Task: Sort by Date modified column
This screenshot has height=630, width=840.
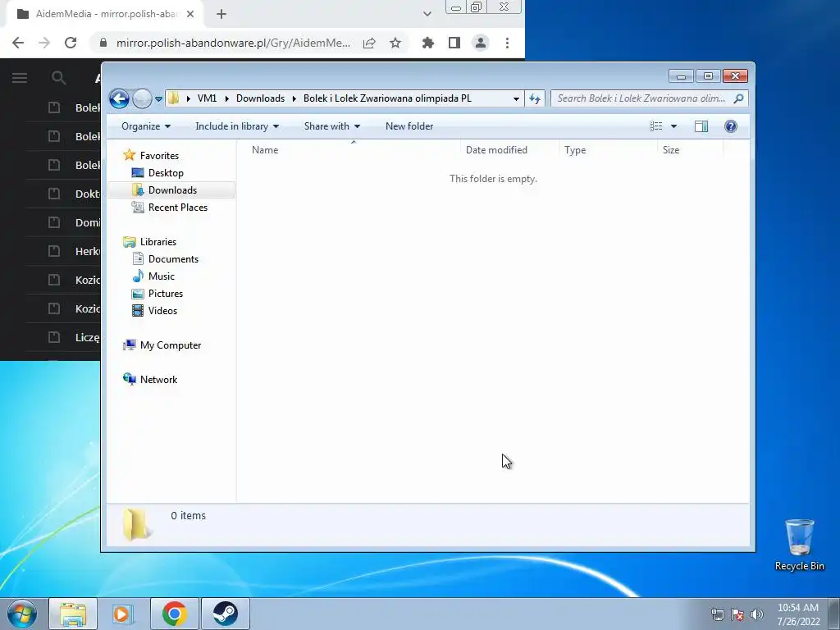Action: [x=496, y=150]
